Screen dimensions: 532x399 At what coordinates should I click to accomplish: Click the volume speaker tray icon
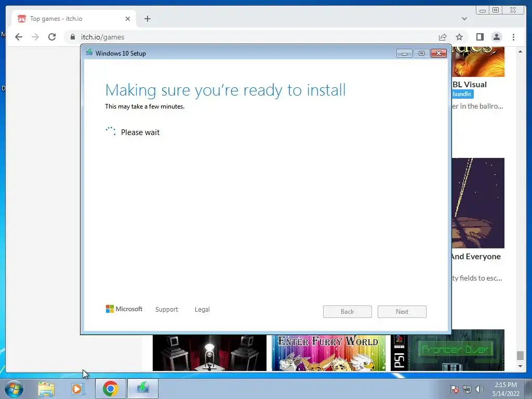point(480,389)
